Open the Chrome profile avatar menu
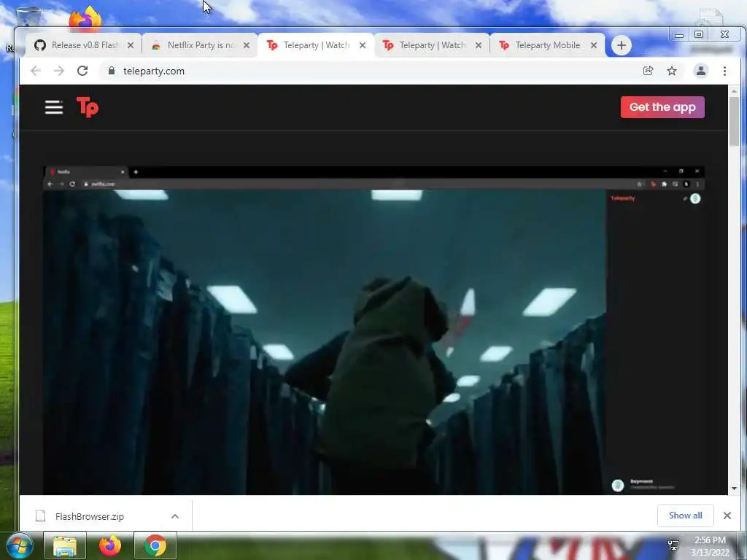The image size is (747, 560). [701, 71]
